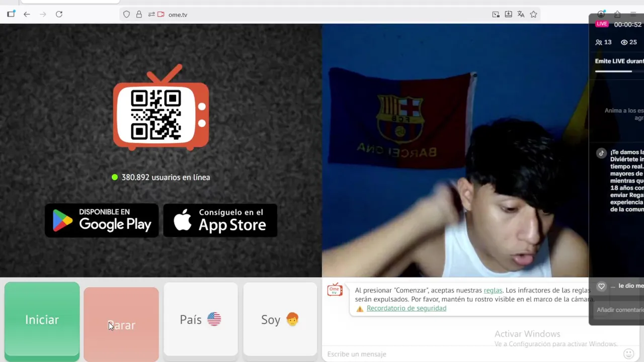Click the TikTok logo in live chat

(601, 153)
